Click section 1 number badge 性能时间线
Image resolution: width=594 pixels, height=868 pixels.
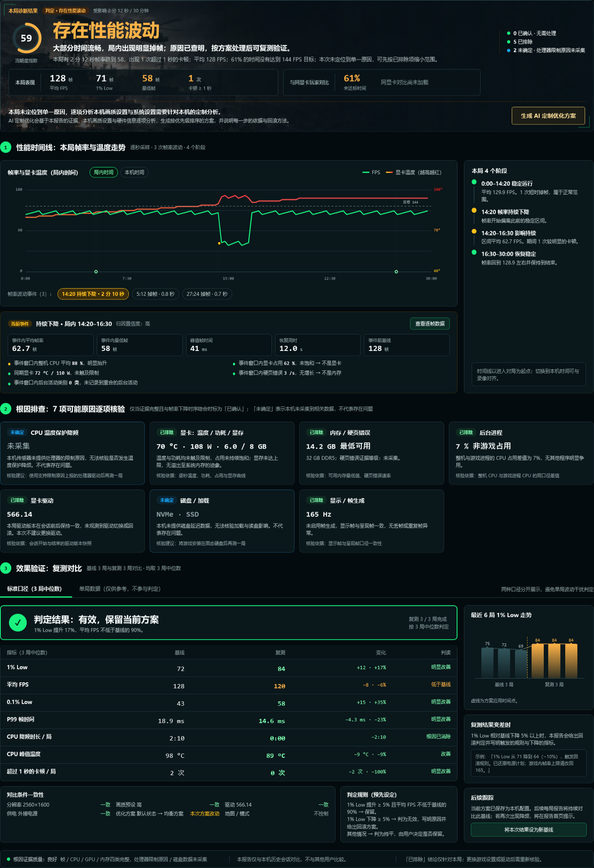6,148
